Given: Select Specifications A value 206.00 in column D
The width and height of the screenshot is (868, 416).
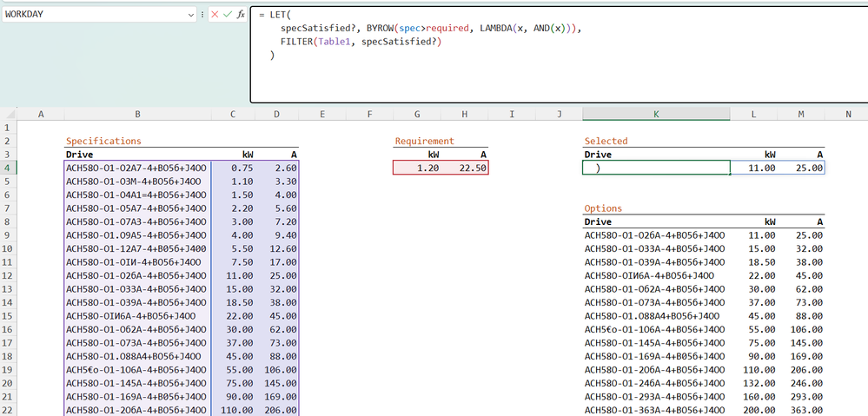Looking at the screenshot, I should (x=277, y=410).
